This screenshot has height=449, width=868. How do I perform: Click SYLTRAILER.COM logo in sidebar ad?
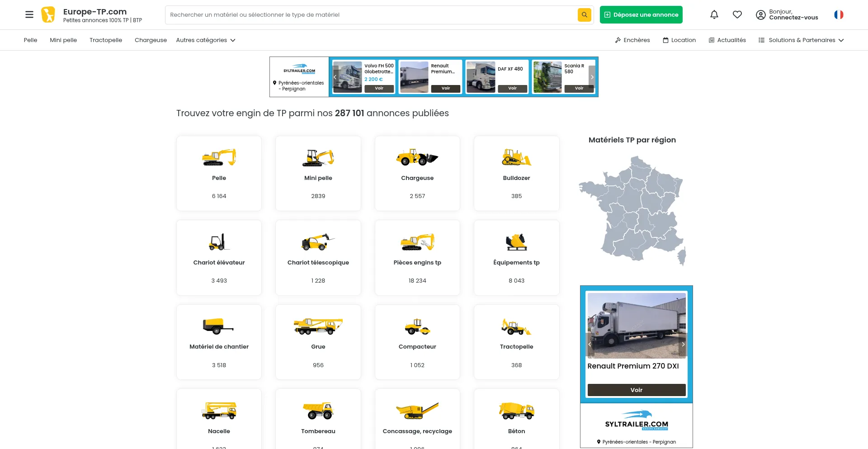(x=637, y=421)
